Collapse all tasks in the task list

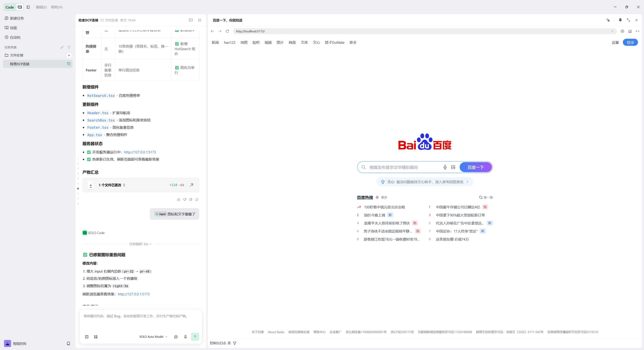coord(62,47)
